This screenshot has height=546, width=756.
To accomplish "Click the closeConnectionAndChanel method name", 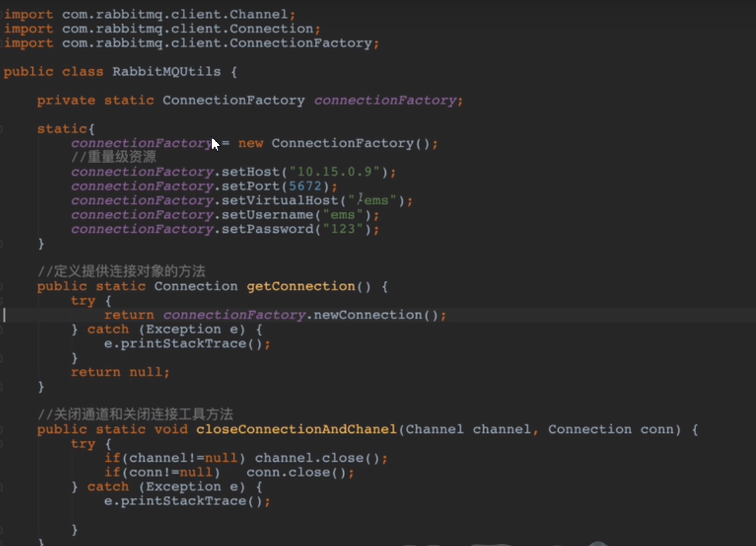I will tap(296, 430).
